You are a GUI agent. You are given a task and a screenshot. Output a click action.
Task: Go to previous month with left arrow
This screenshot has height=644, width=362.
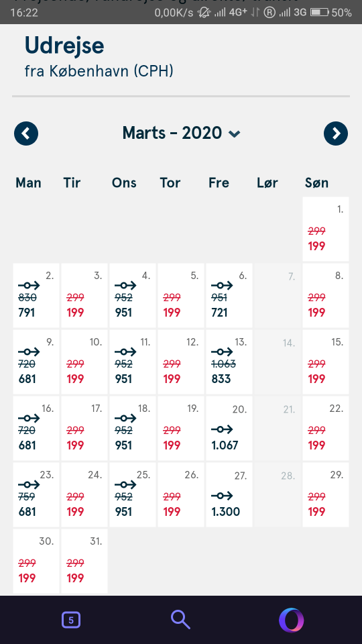26,133
